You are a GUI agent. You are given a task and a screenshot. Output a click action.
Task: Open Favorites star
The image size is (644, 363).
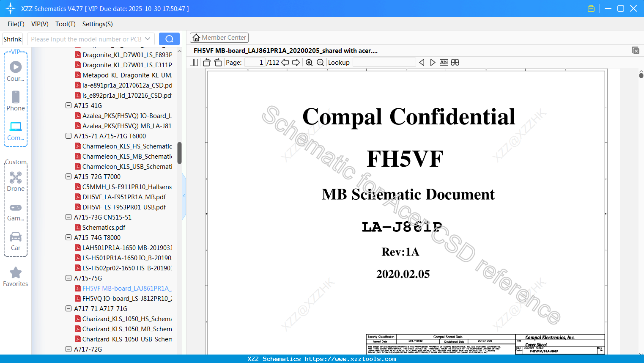(x=16, y=277)
